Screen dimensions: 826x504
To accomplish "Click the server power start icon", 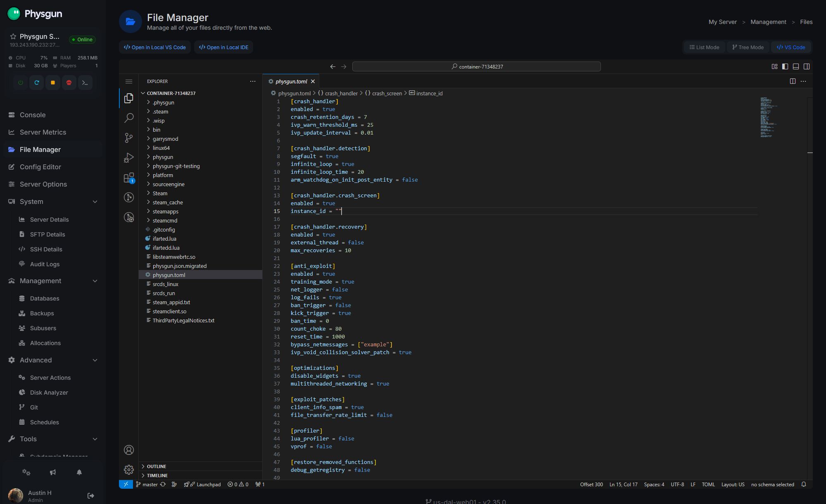I will pyautogui.click(x=21, y=83).
